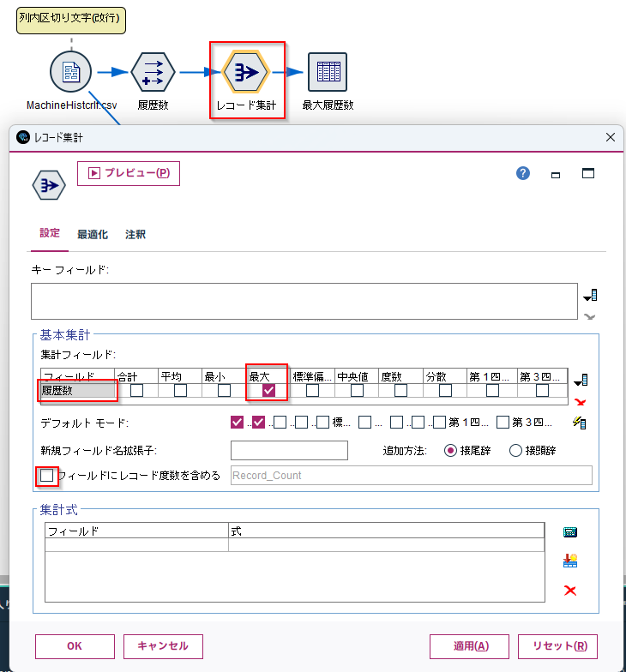Switch to the 最適化 tab
The width and height of the screenshot is (626, 672).
(93, 235)
